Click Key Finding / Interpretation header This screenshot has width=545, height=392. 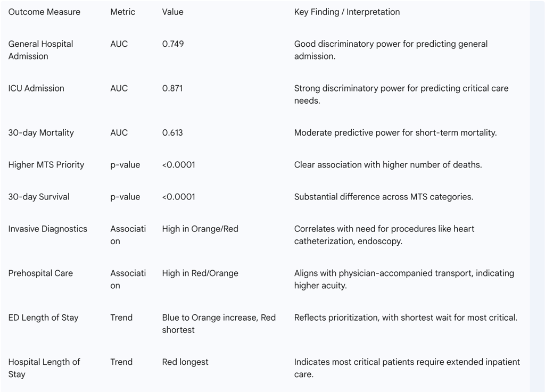click(x=346, y=12)
